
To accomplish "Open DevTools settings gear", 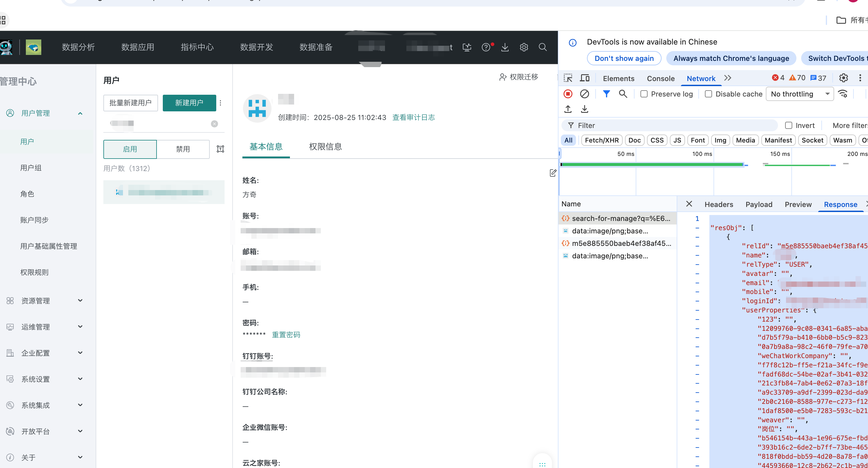I will (x=843, y=78).
